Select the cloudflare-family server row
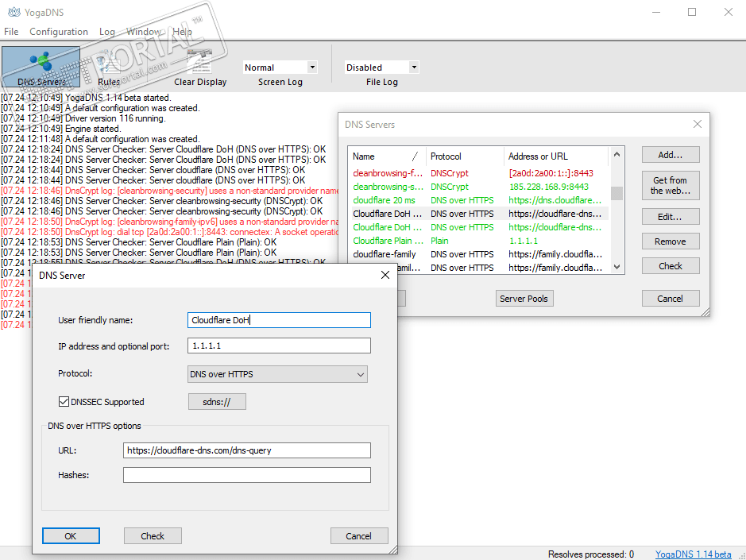The width and height of the screenshot is (746, 560). (478, 254)
